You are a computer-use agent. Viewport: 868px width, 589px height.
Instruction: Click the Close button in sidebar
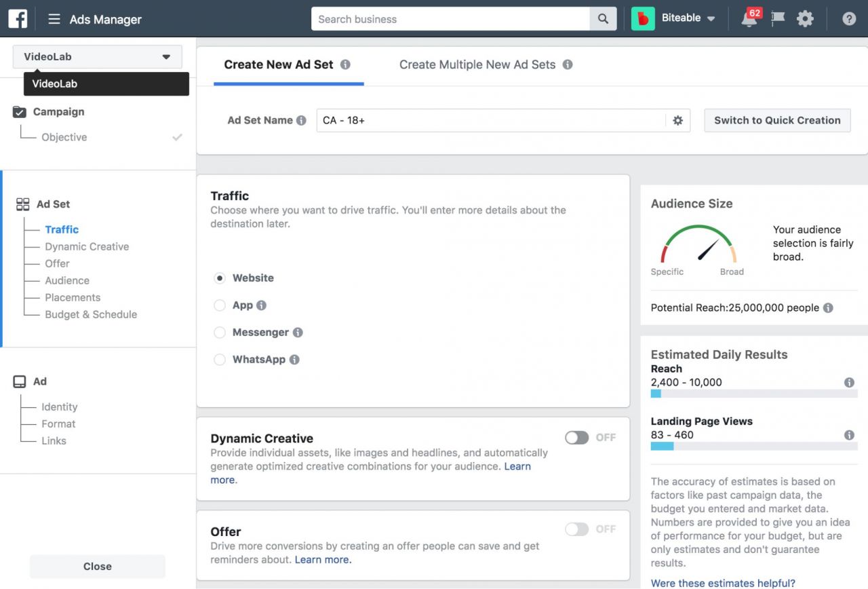[x=98, y=567]
